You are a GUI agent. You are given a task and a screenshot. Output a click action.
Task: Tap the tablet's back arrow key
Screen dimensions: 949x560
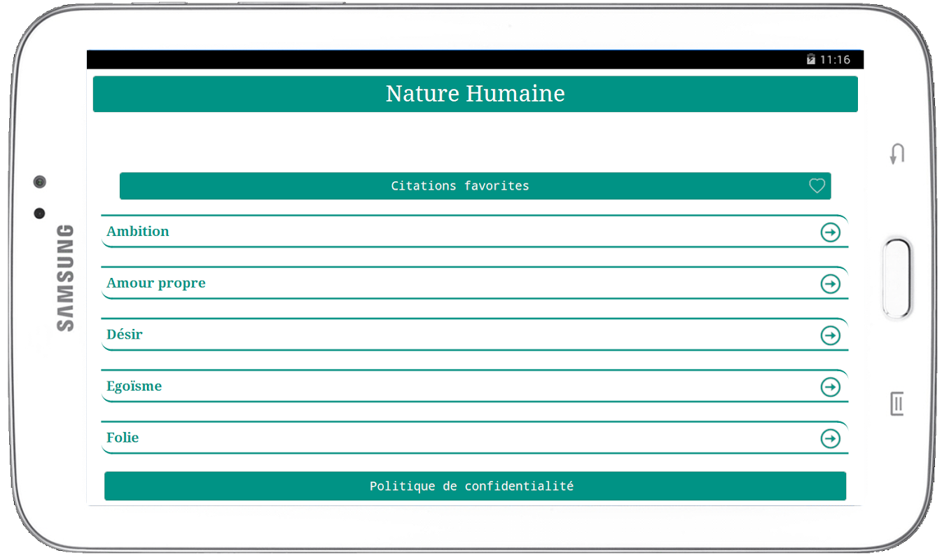[897, 153]
